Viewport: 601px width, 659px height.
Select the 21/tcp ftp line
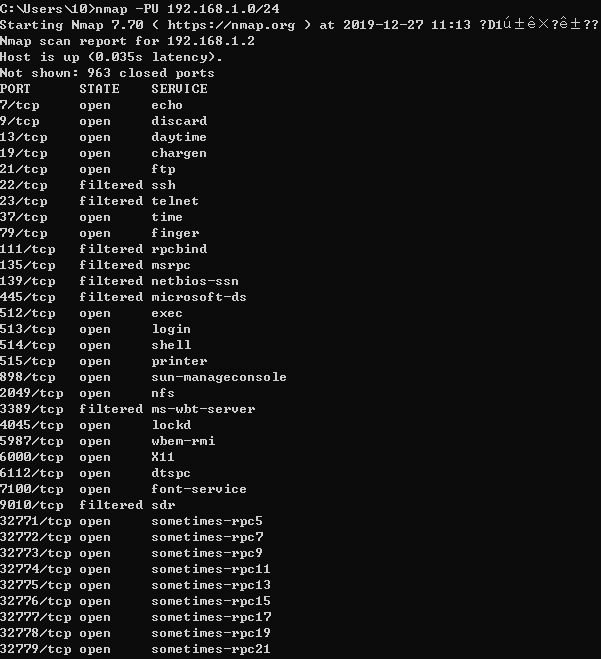click(x=88, y=169)
